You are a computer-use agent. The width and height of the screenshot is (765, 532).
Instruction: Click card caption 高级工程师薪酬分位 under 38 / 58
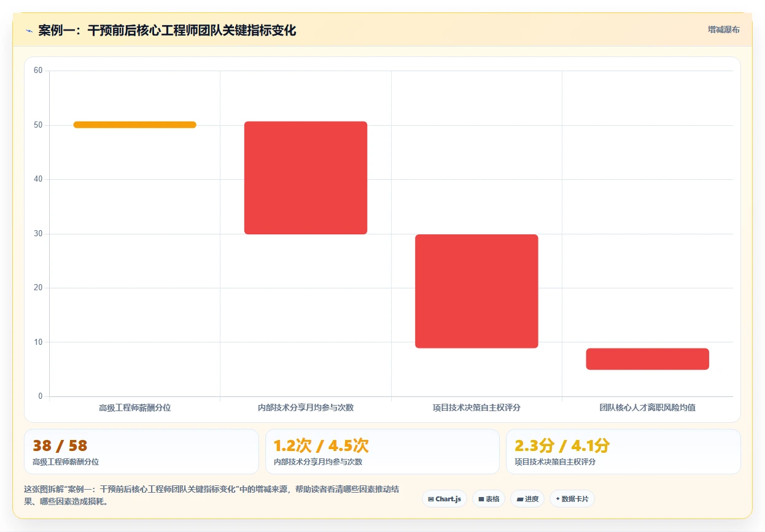click(x=66, y=462)
